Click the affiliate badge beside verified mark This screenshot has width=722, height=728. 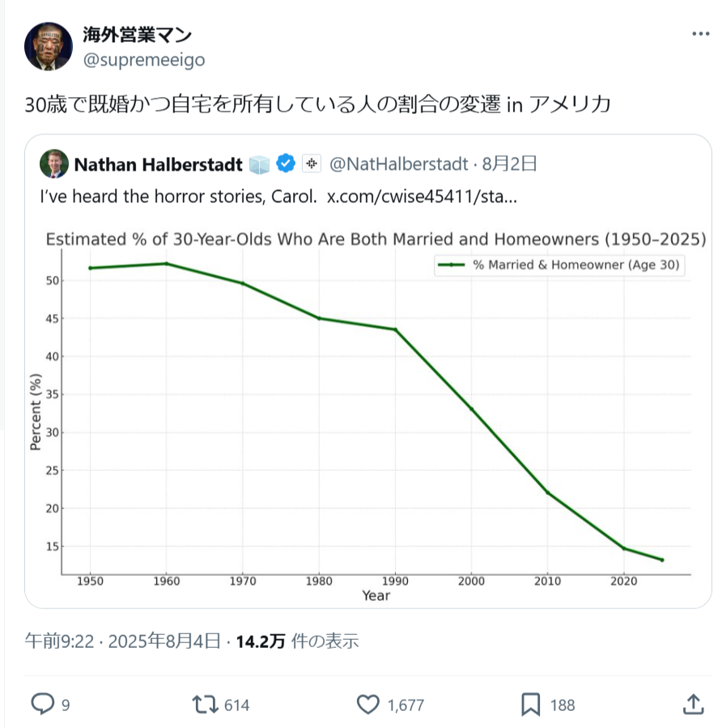[310, 164]
